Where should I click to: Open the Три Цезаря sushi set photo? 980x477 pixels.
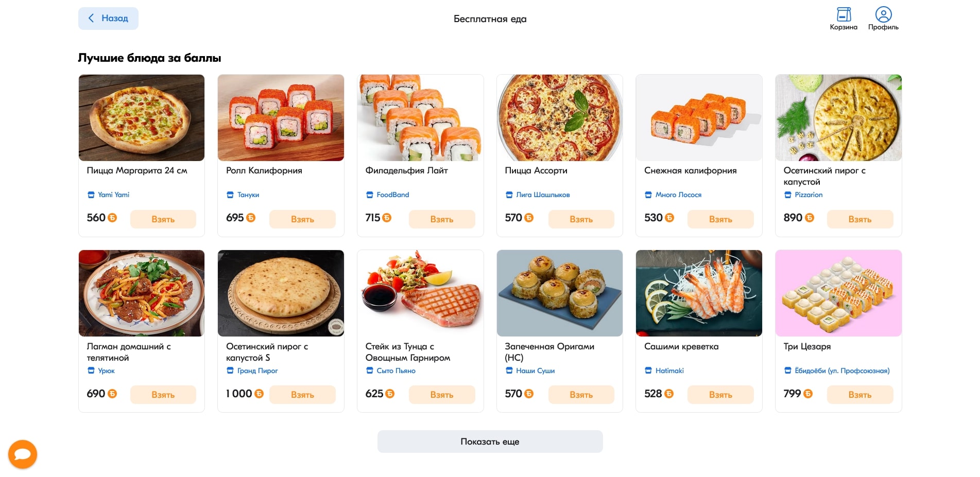coord(838,293)
